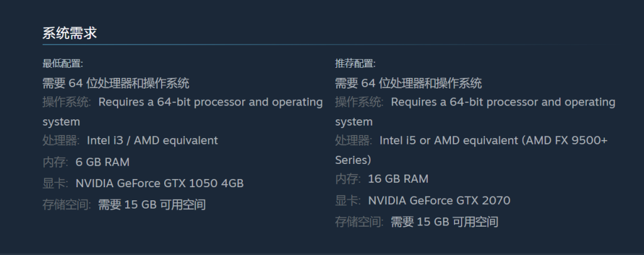Viewport: 644px width, 255px height.
Task: Click minimum 存储空间 label
Action: tap(67, 205)
